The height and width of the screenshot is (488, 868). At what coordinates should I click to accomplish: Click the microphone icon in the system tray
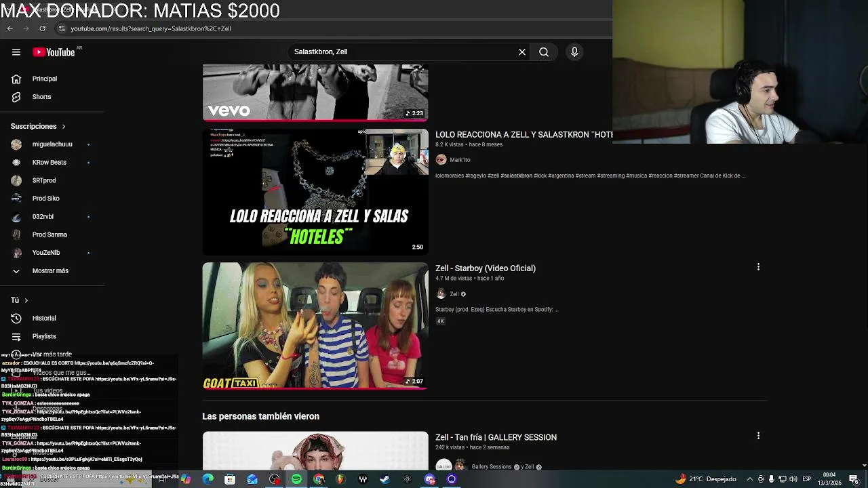(771, 479)
